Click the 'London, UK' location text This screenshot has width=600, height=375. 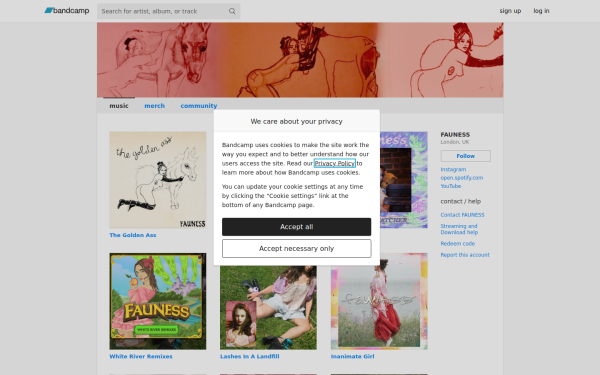coord(455,142)
